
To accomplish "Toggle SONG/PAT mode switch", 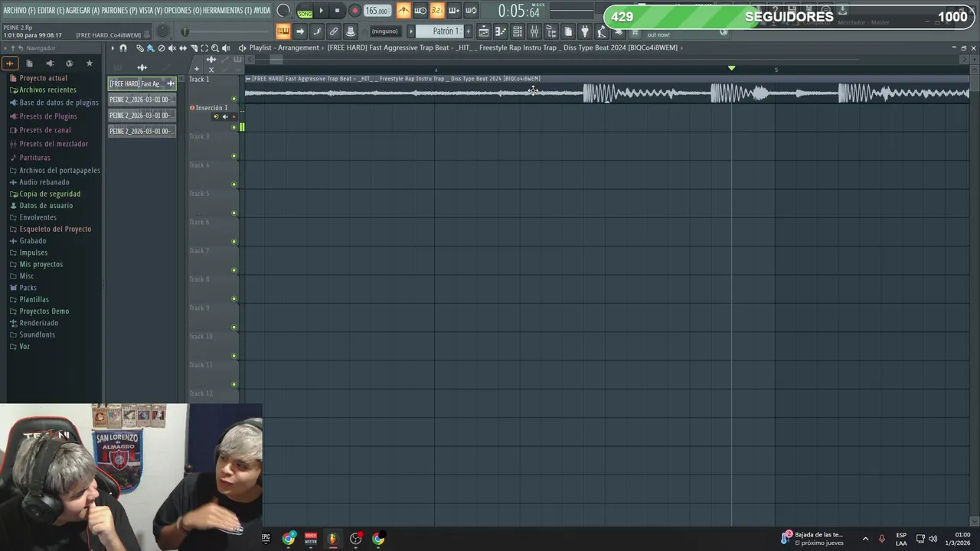I will pos(305,11).
